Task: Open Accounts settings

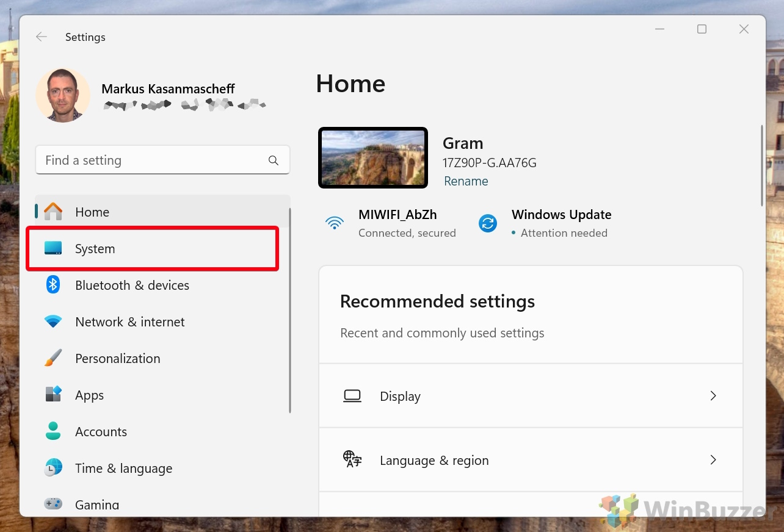Action: (x=162, y=431)
